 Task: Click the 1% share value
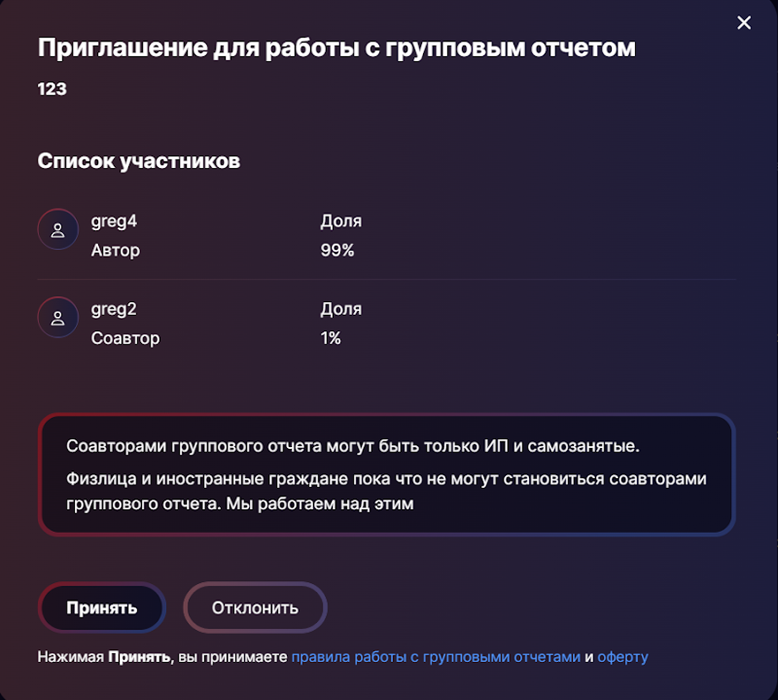(x=330, y=338)
